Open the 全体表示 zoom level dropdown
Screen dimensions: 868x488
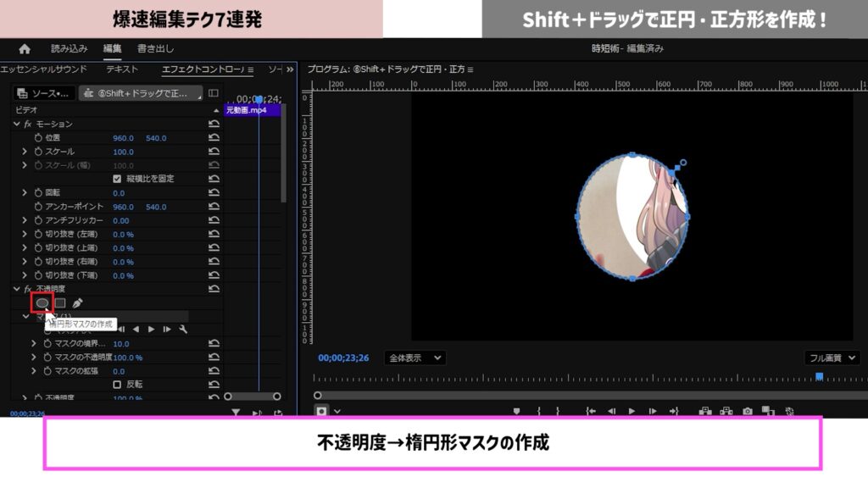tap(415, 358)
